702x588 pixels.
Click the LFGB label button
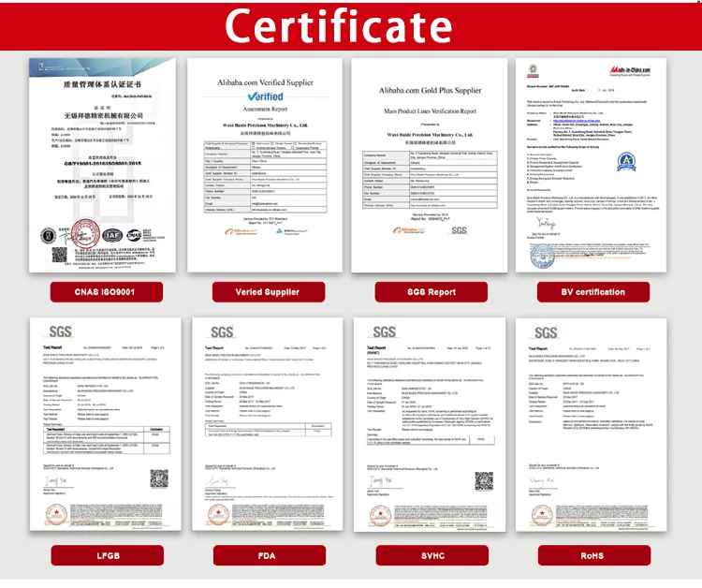pyautogui.click(x=108, y=556)
